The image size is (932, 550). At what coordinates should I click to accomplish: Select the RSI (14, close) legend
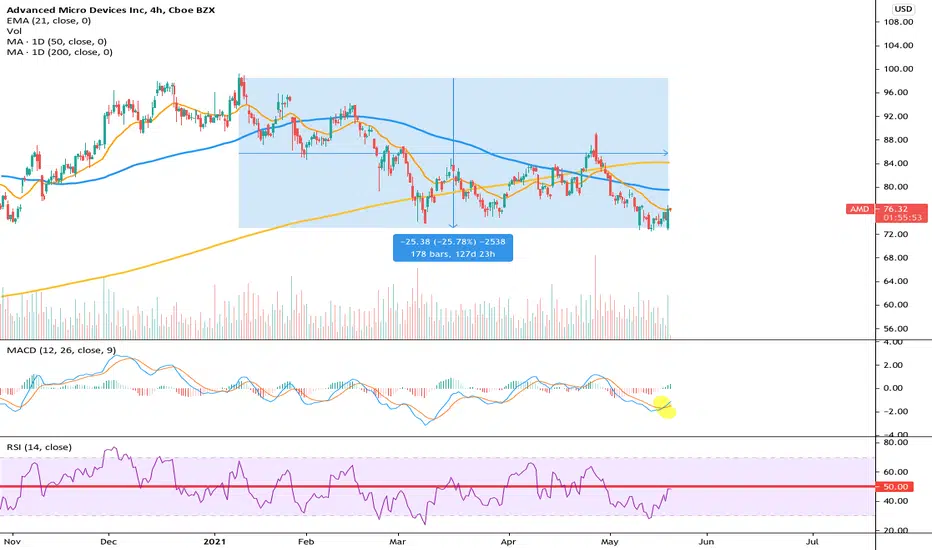coord(39,447)
